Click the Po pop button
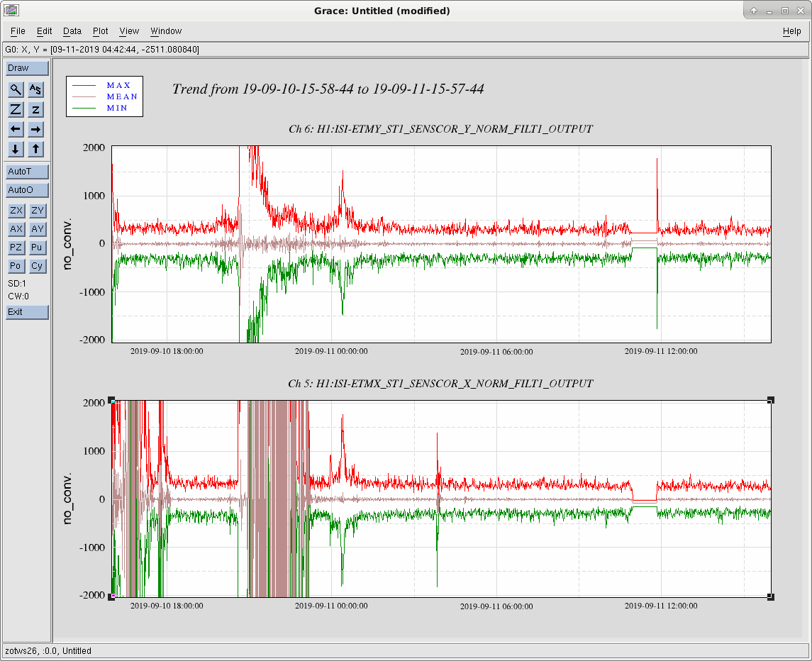Viewport: 812px width, 661px height. [x=16, y=266]
